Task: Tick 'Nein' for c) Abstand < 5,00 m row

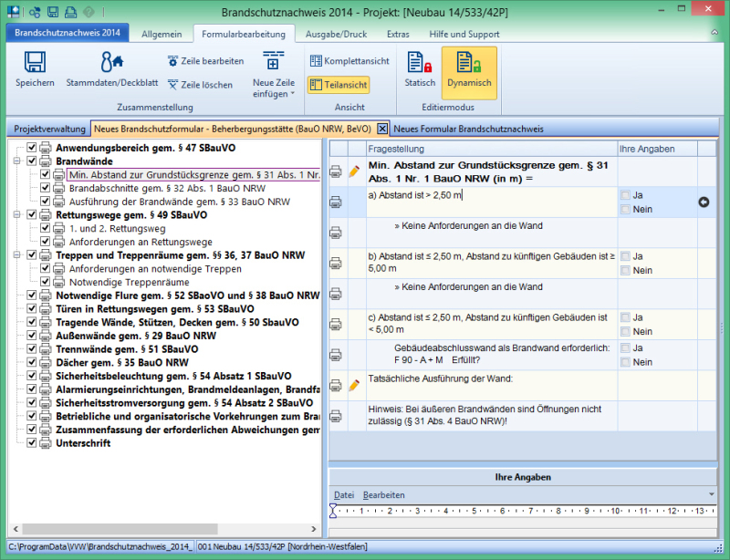Action: pos(625,331)
